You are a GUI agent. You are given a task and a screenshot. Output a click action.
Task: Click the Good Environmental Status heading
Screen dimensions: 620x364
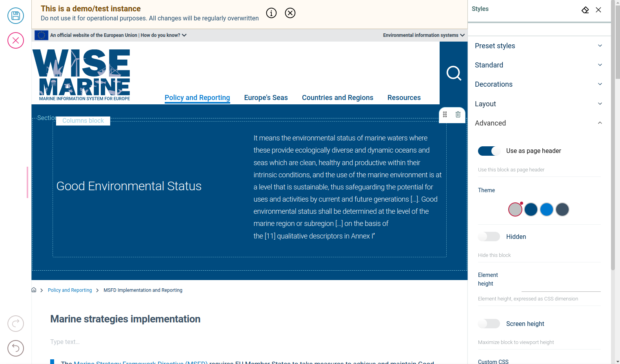click(x=129, y=186)
